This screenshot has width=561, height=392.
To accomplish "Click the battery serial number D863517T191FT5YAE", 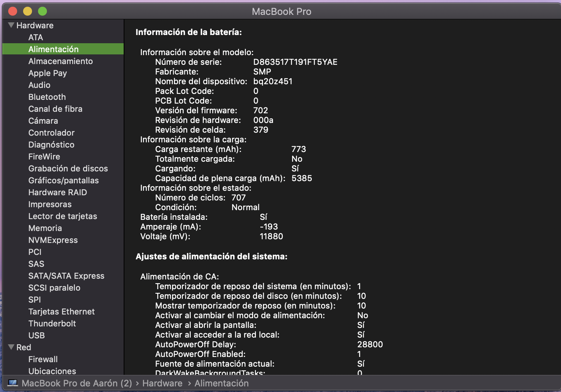I will pyautogui.click(x=295, y=62).
